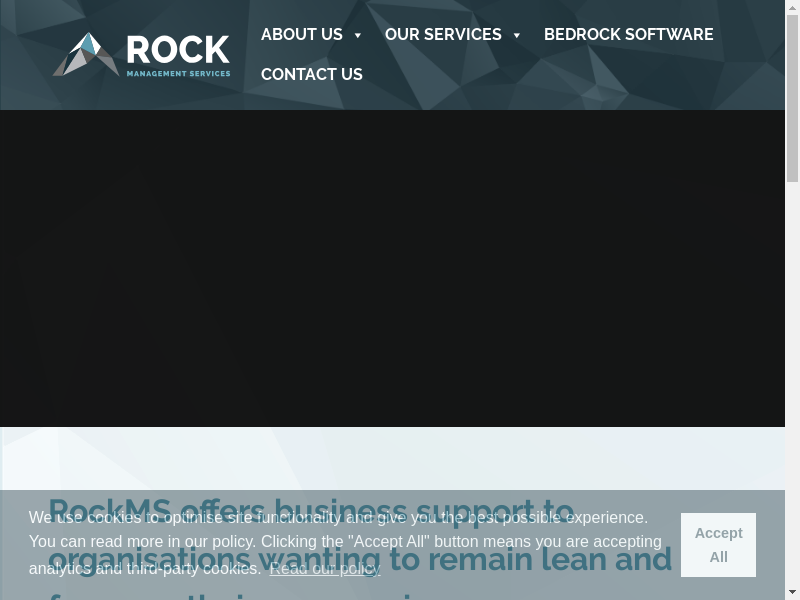
Task: Go to Bedrock Software page
Action: [628, 35]
